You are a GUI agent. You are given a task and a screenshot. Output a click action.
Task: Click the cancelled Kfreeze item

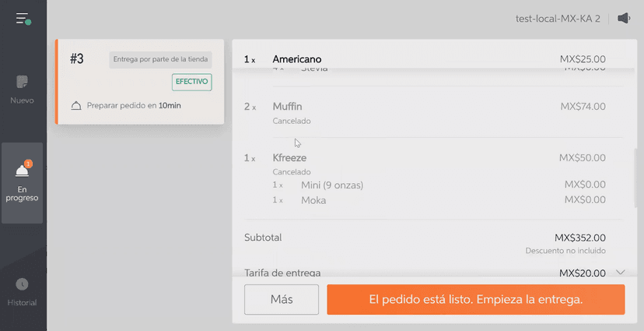pos(289,158)
